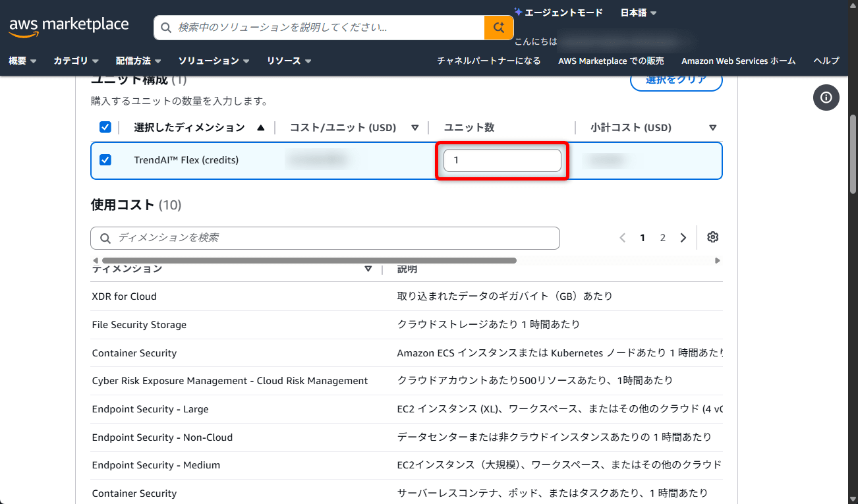Switch on エージェントモード
Image resolution: width=858 pixels, height=504 pixels.
pos(558,13)
